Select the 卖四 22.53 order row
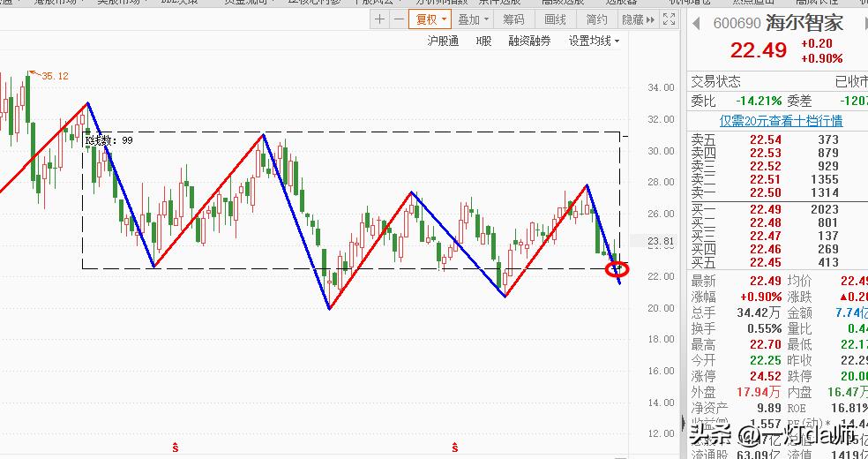Screen dimensions: 868x459 coord(777,153)
